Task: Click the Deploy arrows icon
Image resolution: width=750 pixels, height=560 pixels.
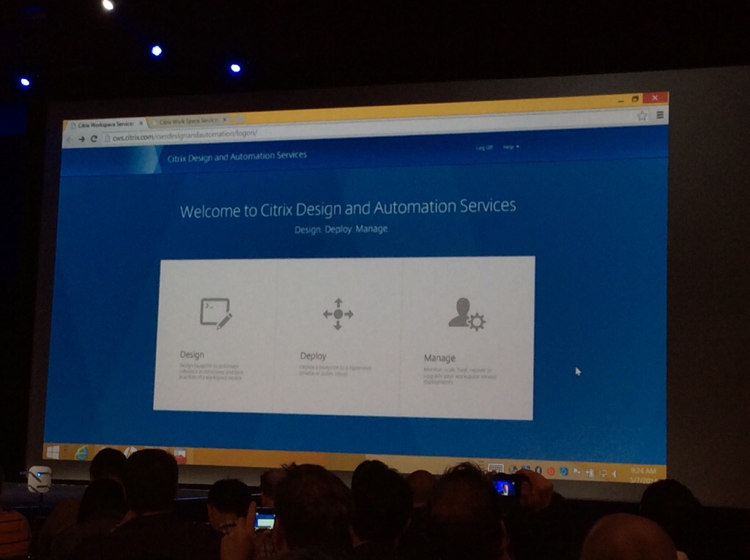Action: [338, 314]
